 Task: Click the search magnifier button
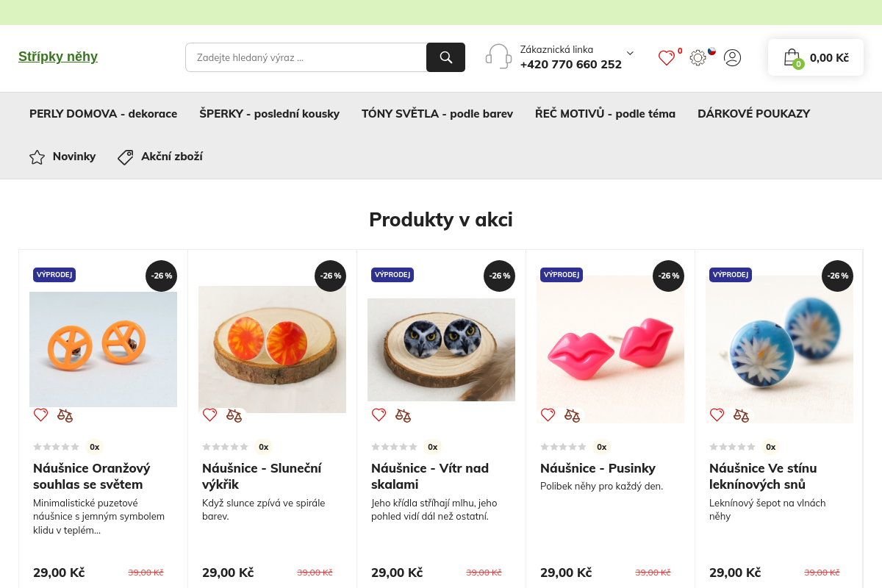(445, 57)
